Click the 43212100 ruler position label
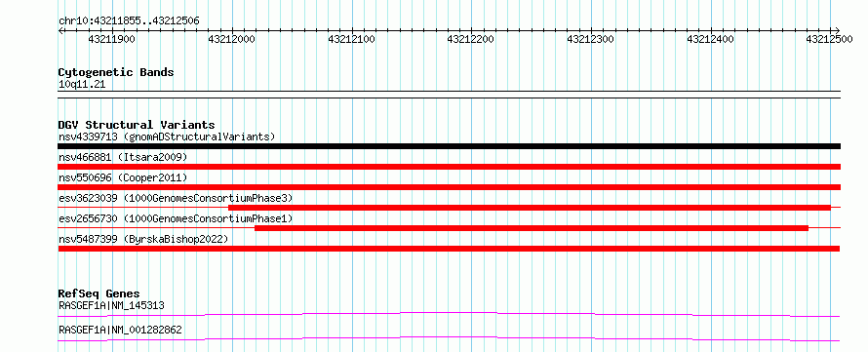The image size is (868, 352). (x=351, y=40)
